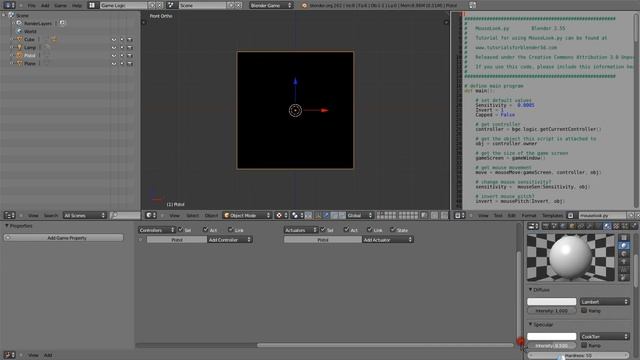The image size is (640, 360).
Task: Open the Add menu in the info header
Action: (x=45, y=5)
